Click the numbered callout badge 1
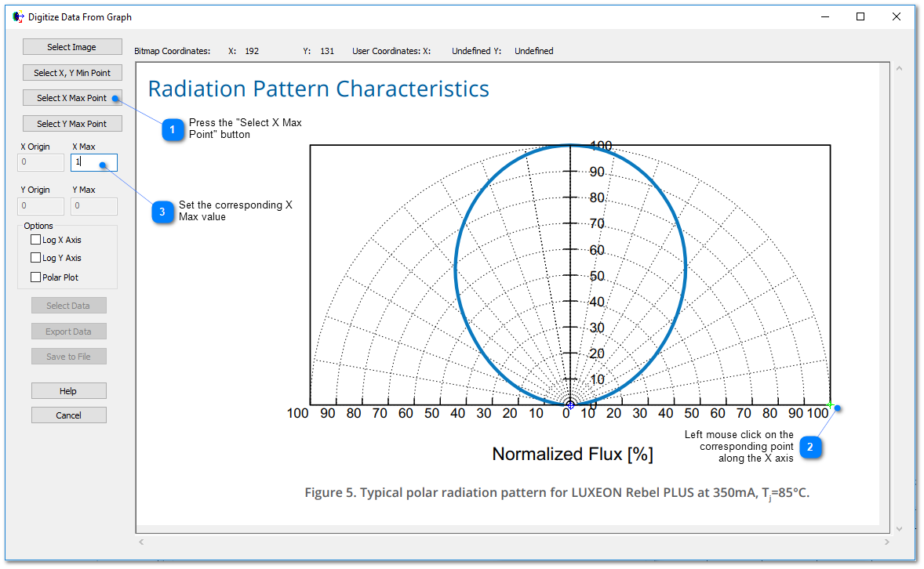Screen dimensions: 924x569 click(173, 129)
